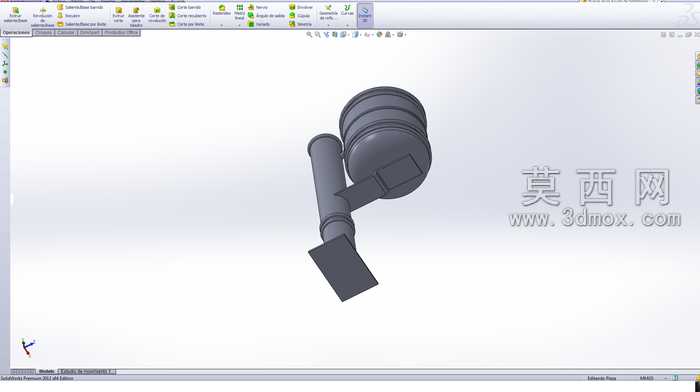The height and width of the screenshot is (392, 700).
Task: Toggle Section View icon
Action: [x=334, y=34]
